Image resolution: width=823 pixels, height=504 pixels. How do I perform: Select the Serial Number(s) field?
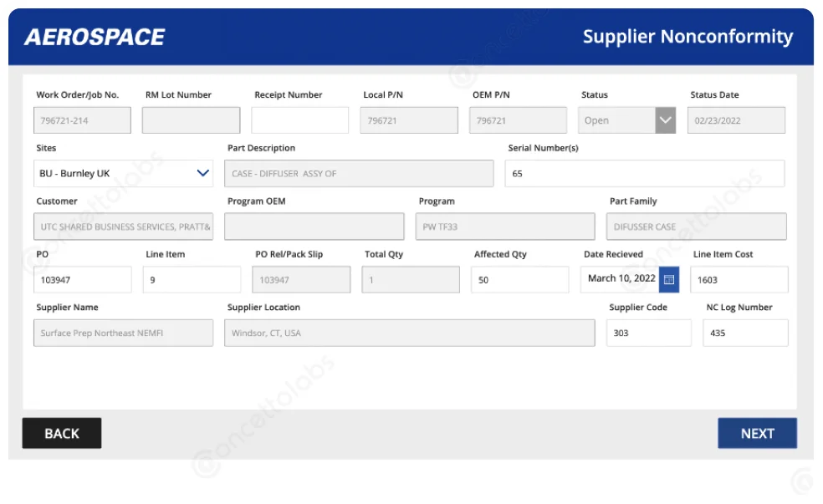pos(644,174)
